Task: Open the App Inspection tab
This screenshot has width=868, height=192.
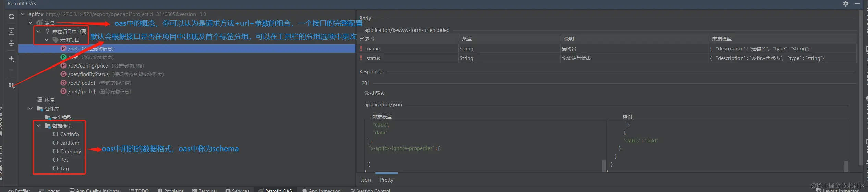Action: [322, 190]
